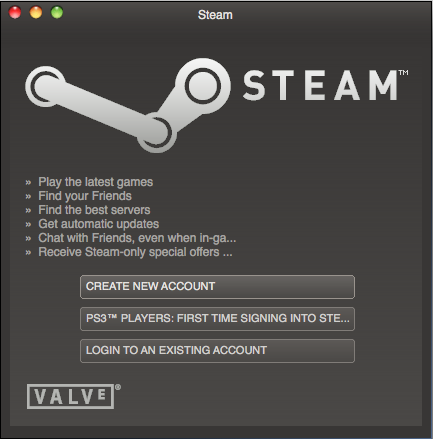Zoom the window using green button
This screenshot has height=439, width=433.
57,13
